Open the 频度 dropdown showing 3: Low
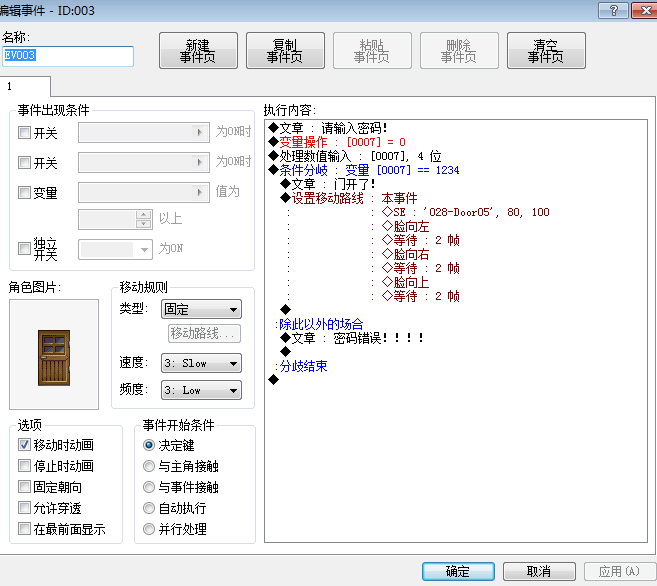 point(202,390)
